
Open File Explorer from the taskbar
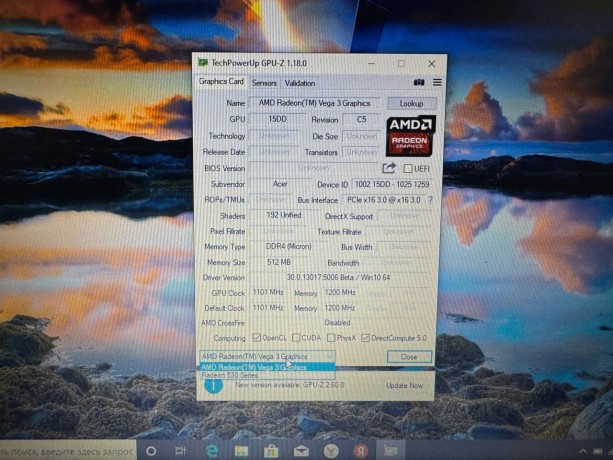coord(241,451)
